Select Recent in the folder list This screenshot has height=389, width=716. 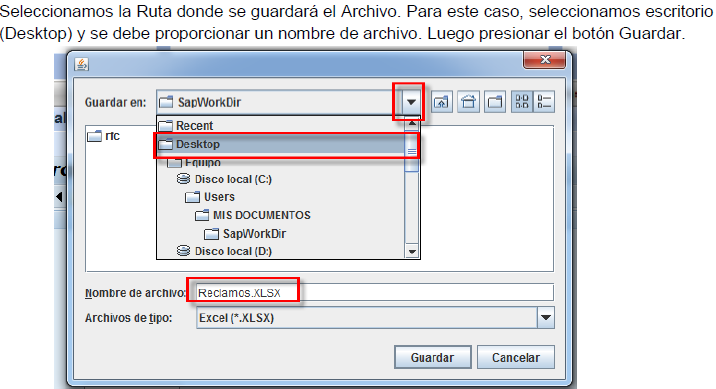(281, 125)
